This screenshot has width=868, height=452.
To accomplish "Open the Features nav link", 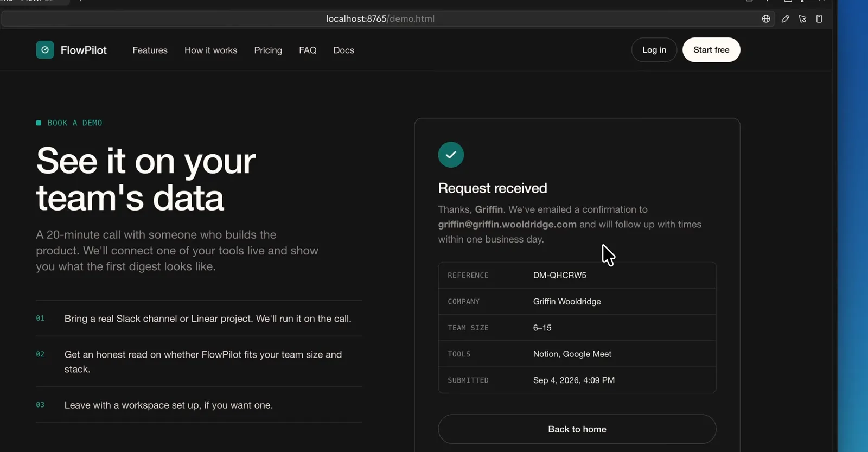I will point(150,50).
